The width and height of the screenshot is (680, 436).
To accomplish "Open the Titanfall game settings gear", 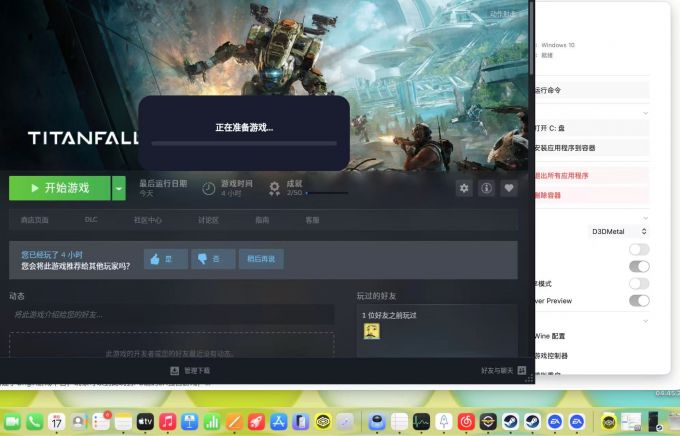I will 464,188.
